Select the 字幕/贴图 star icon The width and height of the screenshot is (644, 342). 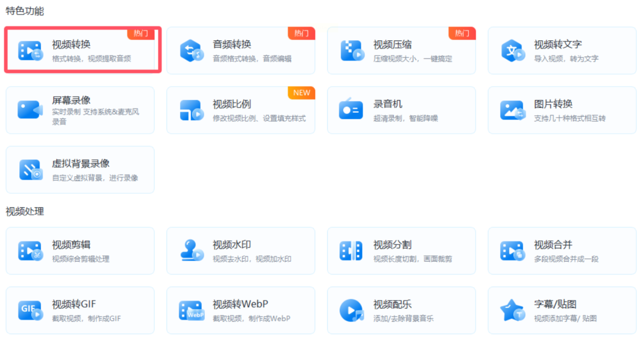coord(512,310)
